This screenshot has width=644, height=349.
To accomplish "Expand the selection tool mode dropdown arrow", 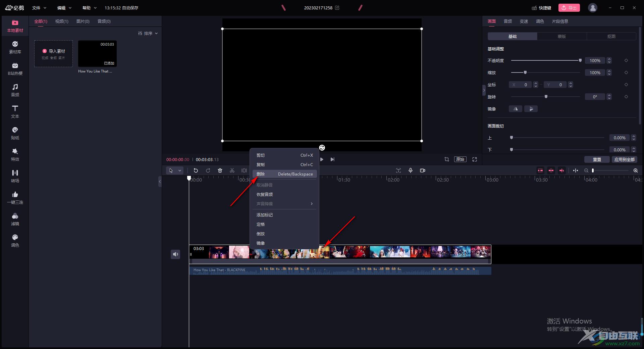I will click(180, 170).
